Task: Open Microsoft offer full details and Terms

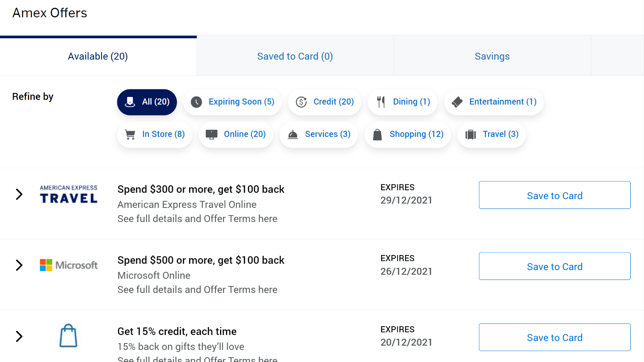Action: pos(197,290)
